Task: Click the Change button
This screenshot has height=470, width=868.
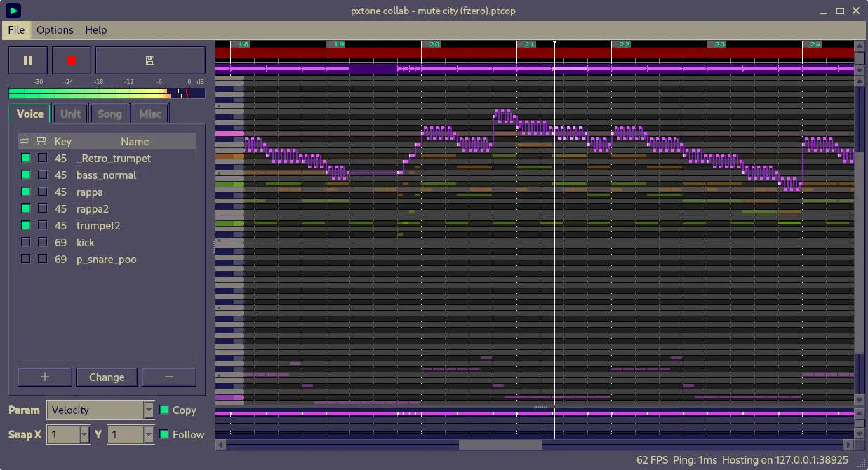Action: [x=107, y=377]
